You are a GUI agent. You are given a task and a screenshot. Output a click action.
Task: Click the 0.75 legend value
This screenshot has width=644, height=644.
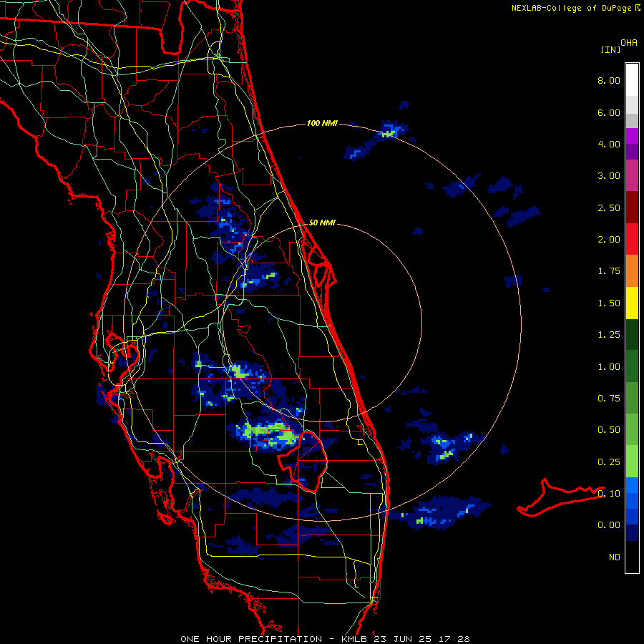click(609, 399)
